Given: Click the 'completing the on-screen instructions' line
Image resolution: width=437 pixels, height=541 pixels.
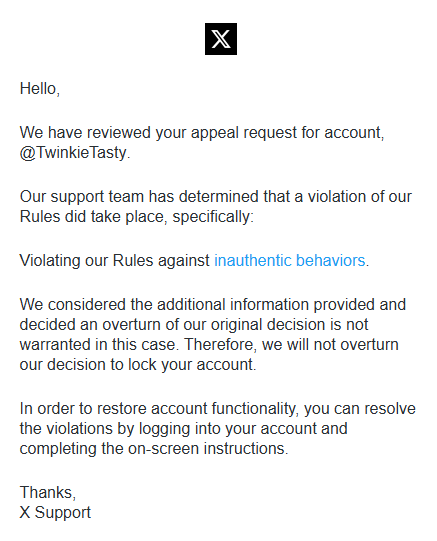Looking at the screenshot, I should click(x=154, y=449).
